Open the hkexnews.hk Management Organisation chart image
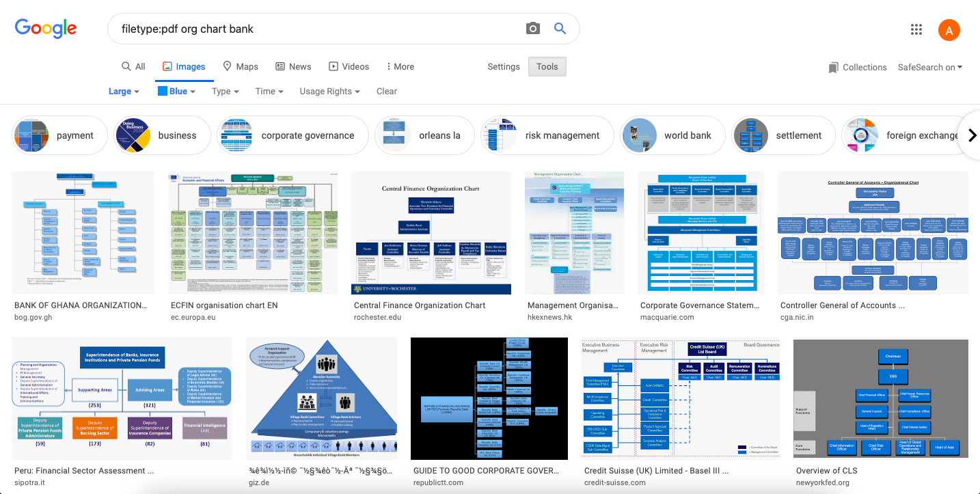 (574, 233)
